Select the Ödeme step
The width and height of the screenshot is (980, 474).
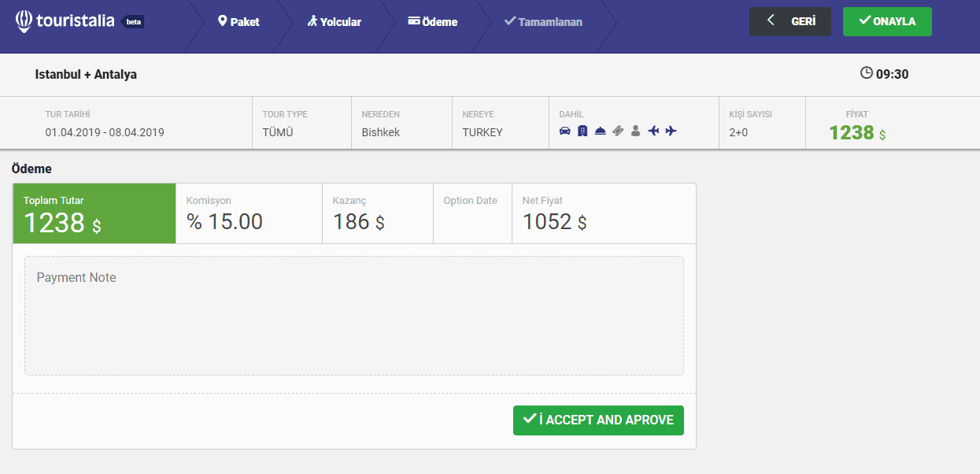pos(433,22)
